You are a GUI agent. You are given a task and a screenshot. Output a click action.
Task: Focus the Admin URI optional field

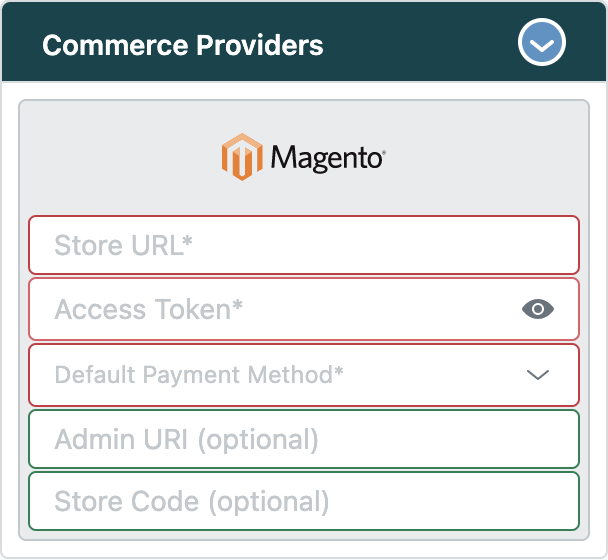(x=304, y=439)
